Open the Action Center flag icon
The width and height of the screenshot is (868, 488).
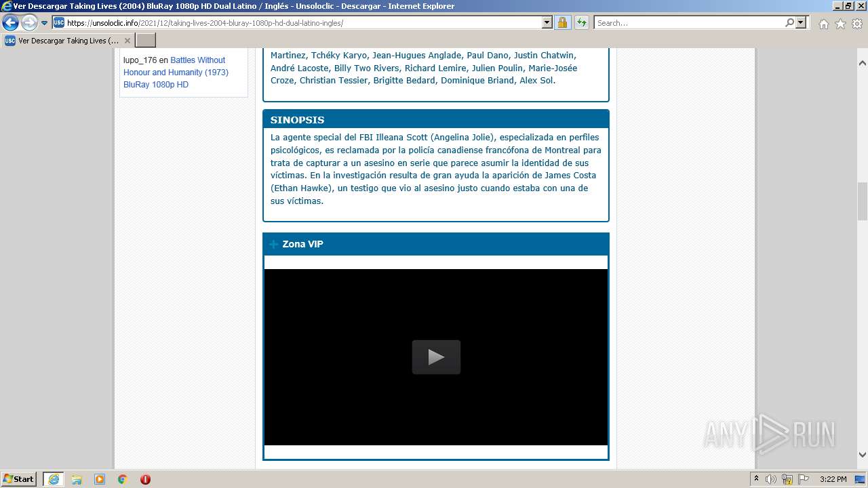tap(803, 479)
